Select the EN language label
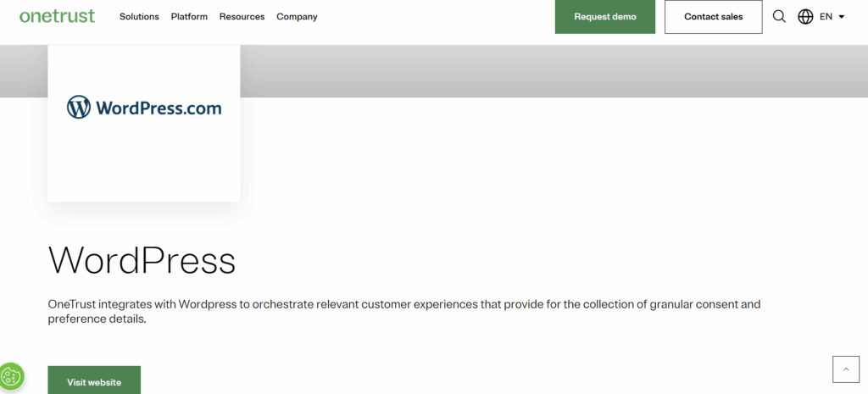868x394 pixels. point(826,17)
